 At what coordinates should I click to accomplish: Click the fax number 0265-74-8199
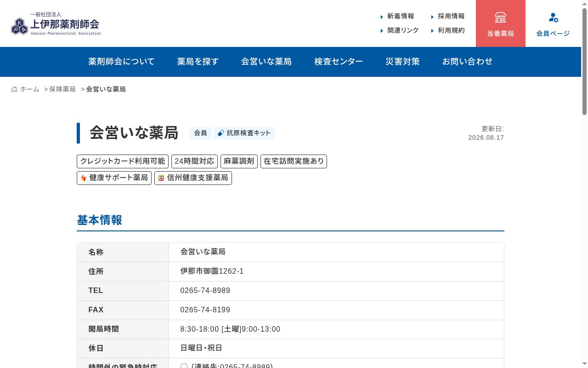tap(205, 310)
